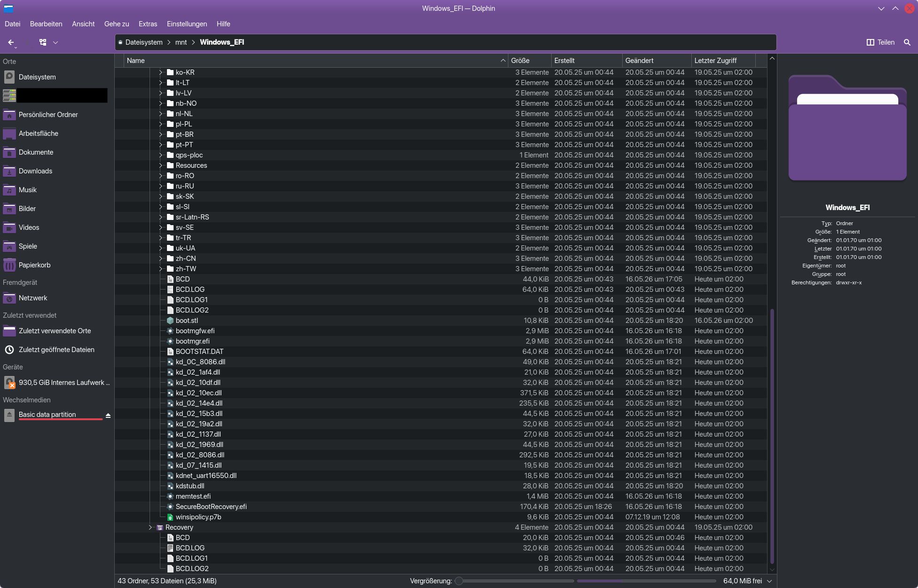Sort by the Name column header

pyautogui.click(x=316, y=61)
